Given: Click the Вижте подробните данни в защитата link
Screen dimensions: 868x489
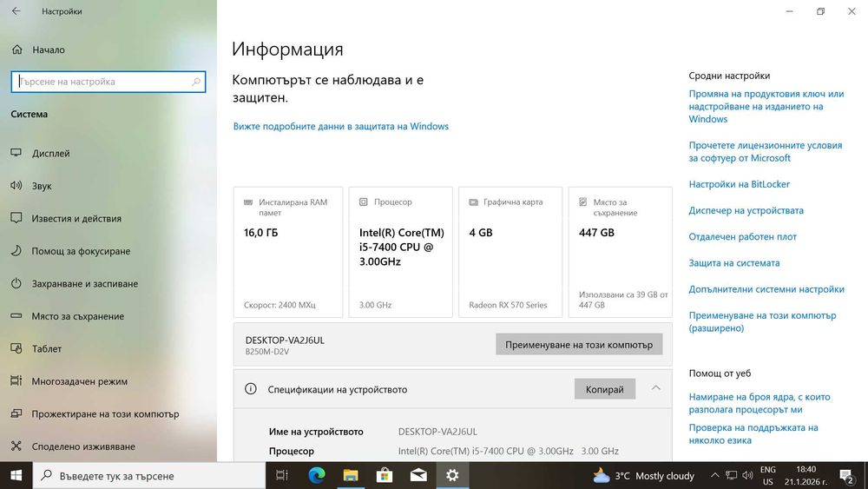Looking at the screenshot, I should [x=341, y=126].
